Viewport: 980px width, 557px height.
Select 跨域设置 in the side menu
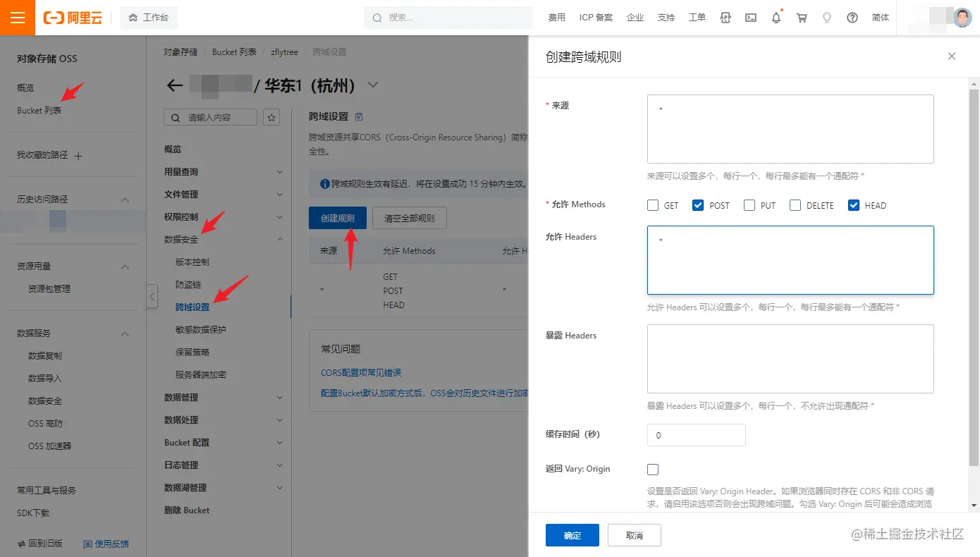pos(192,307)
